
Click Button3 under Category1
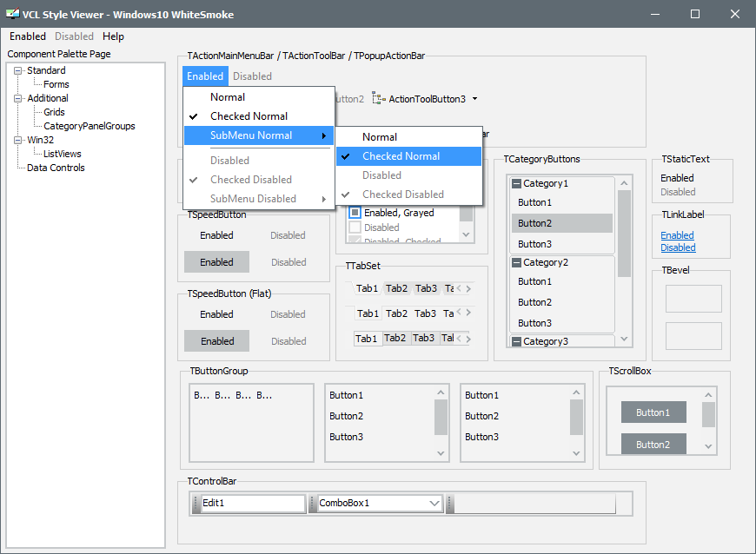click(561, 244)
